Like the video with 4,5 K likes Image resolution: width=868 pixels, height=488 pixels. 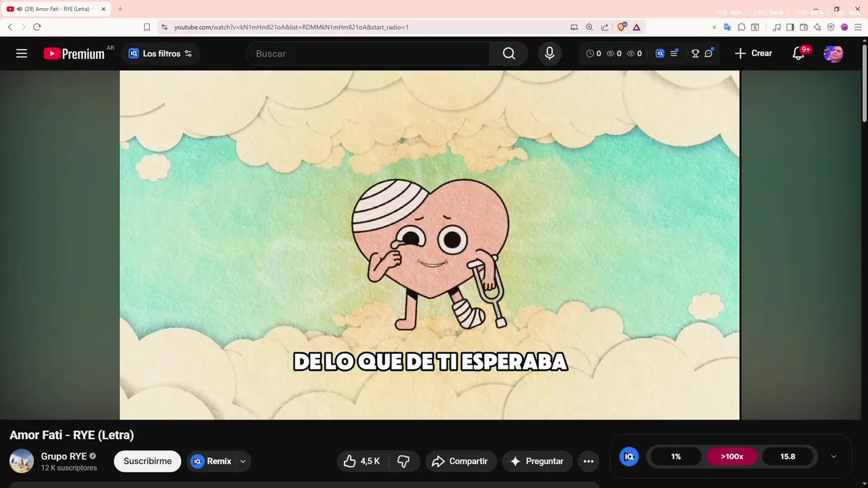362,461
